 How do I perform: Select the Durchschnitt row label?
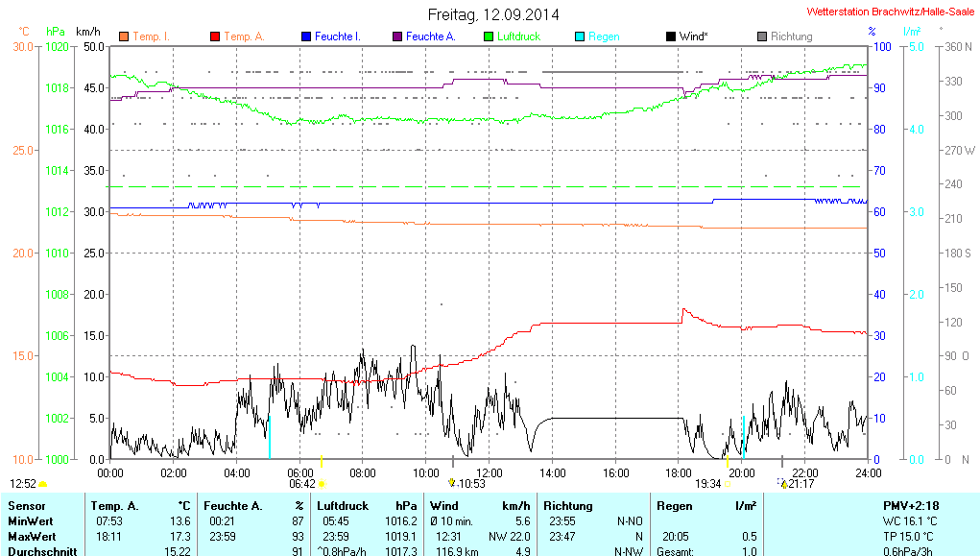[43, 551]
